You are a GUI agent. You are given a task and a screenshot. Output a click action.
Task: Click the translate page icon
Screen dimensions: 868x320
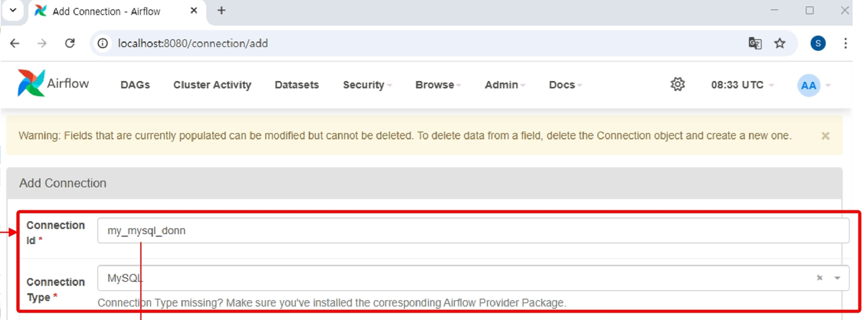point(755,43)
